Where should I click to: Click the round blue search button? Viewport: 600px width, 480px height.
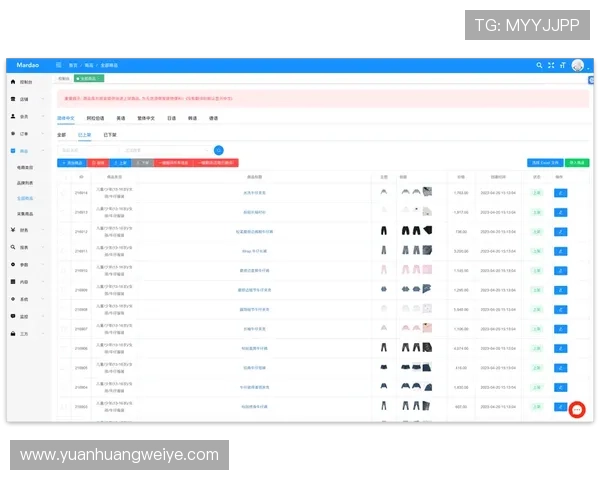pyautogui.click(x=218, y=150)
